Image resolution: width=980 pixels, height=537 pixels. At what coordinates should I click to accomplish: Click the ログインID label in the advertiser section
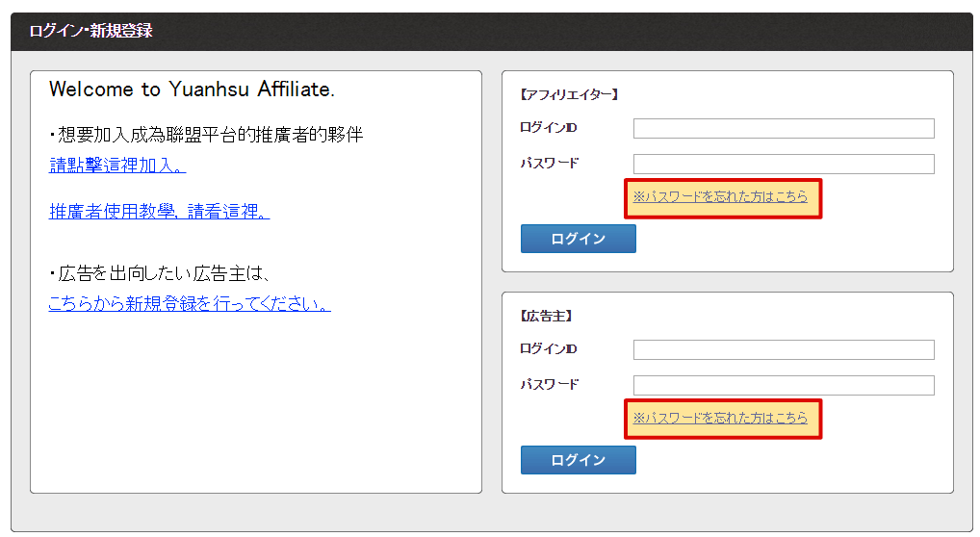[548, 349]
